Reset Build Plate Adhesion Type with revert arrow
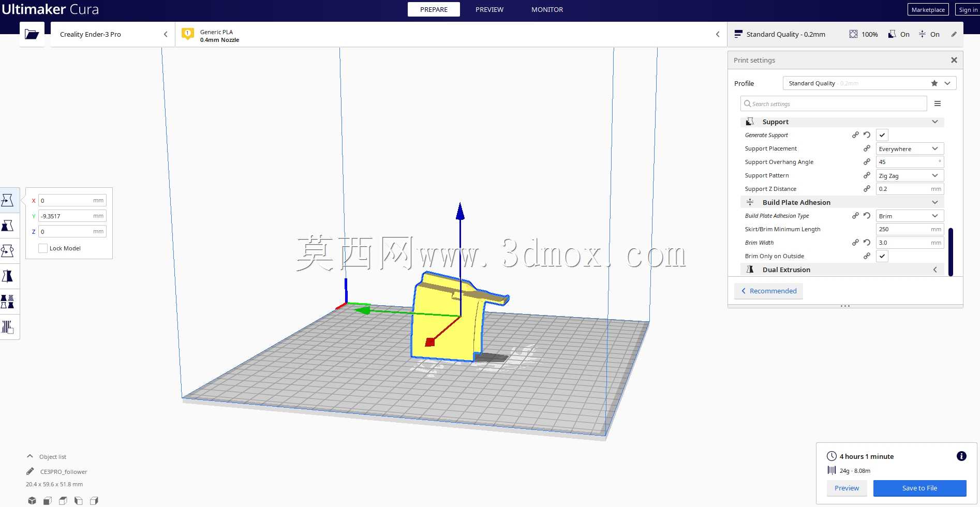 click(867, 216)
